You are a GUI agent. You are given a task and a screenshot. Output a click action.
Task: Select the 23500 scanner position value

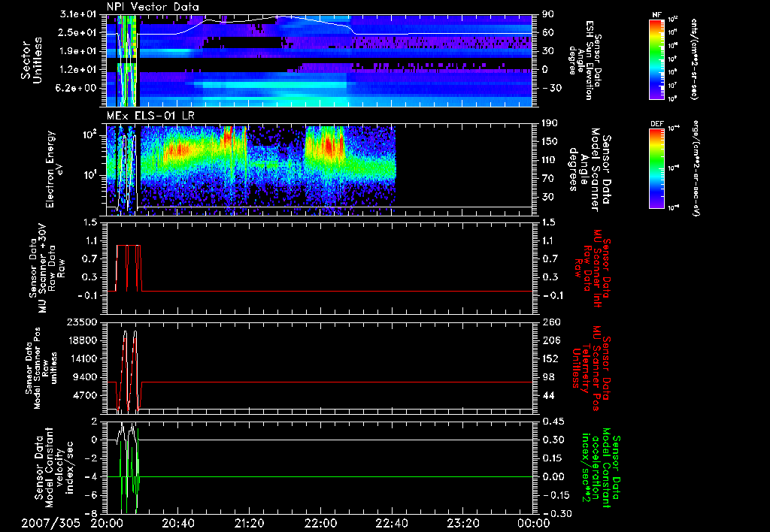(x=81, y=322)
